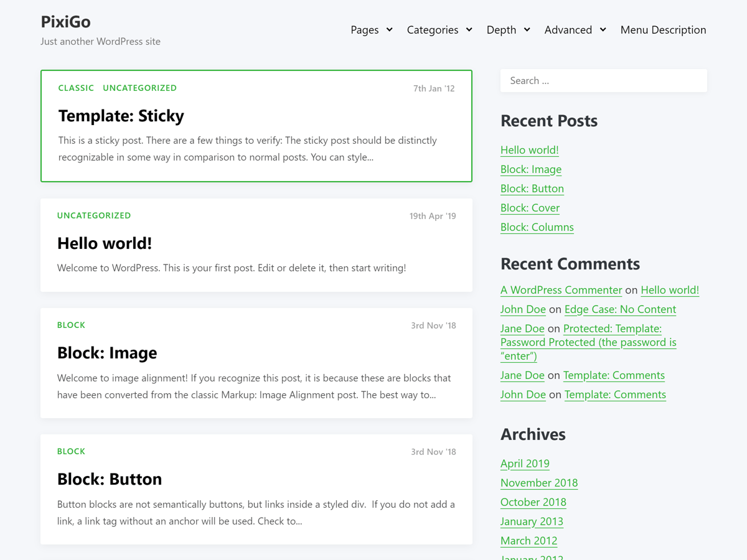
Task: Open the Depth dropdown
Action: coord(502,29)
